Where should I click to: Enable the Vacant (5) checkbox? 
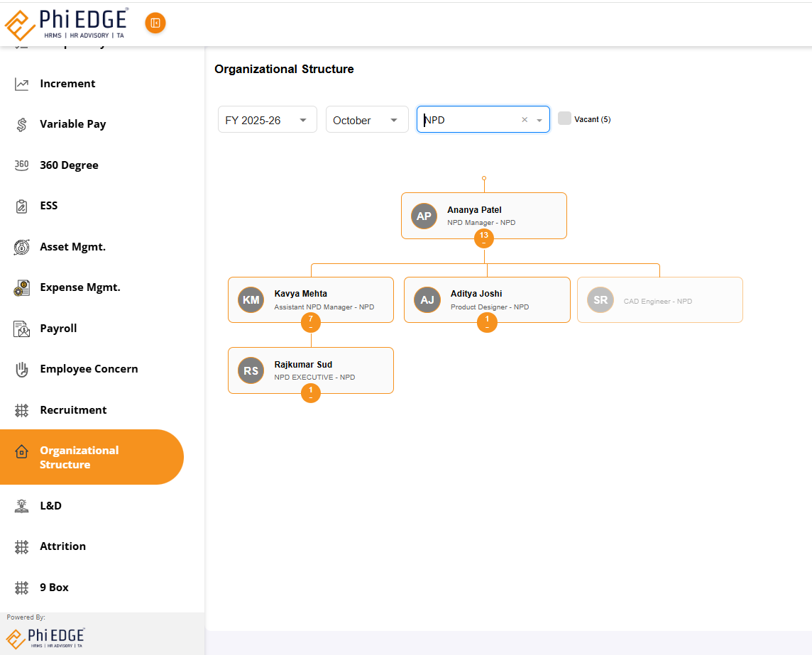tap(564, 119)
